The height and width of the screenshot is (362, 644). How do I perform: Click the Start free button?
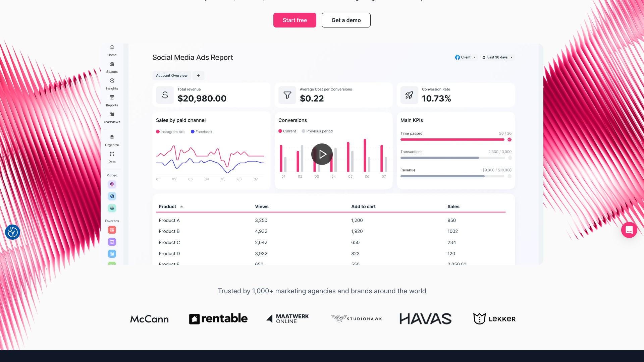(x=294, y=20)
